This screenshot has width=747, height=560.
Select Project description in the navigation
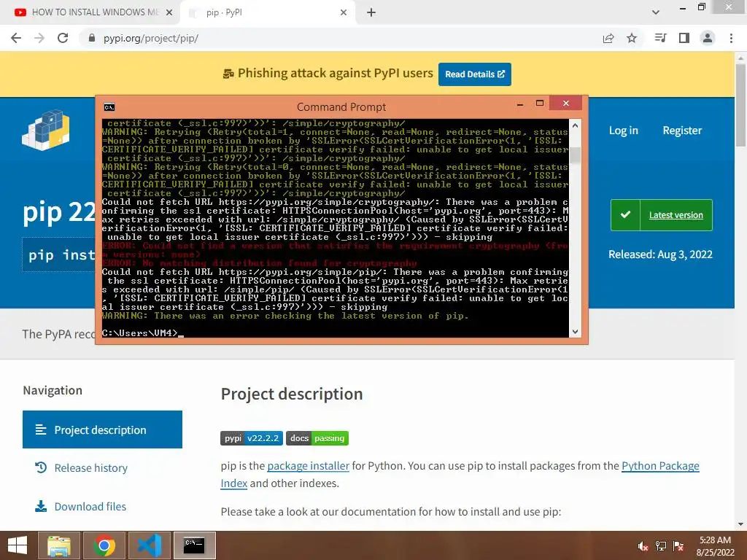(x=102, y=429)
